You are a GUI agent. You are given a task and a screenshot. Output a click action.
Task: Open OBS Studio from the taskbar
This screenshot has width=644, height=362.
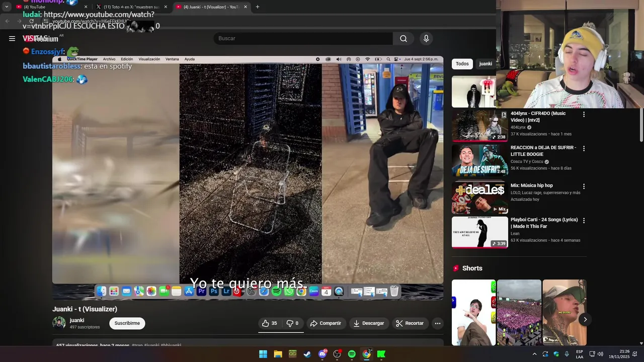[337, 354]
